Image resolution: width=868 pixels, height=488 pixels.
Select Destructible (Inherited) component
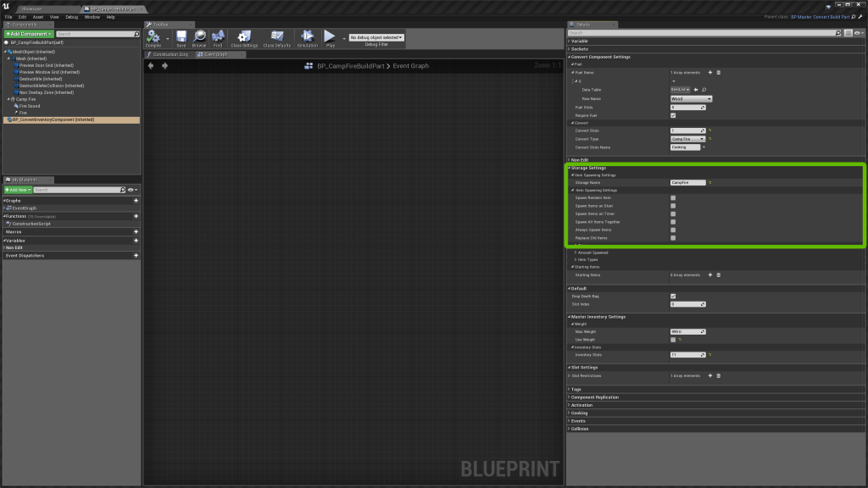click(41, 79)
